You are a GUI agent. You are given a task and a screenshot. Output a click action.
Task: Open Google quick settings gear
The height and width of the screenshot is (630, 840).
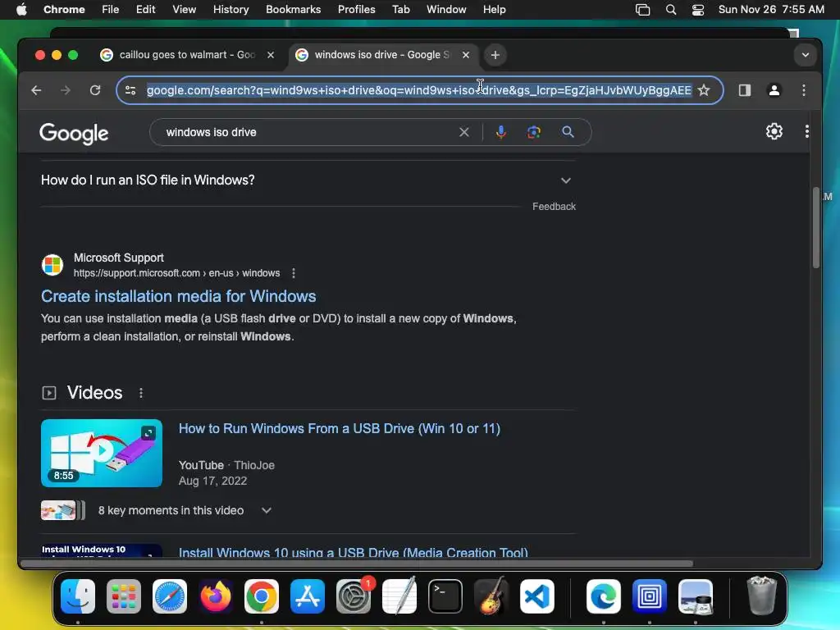pyautogui.click(x=774, y=131)
